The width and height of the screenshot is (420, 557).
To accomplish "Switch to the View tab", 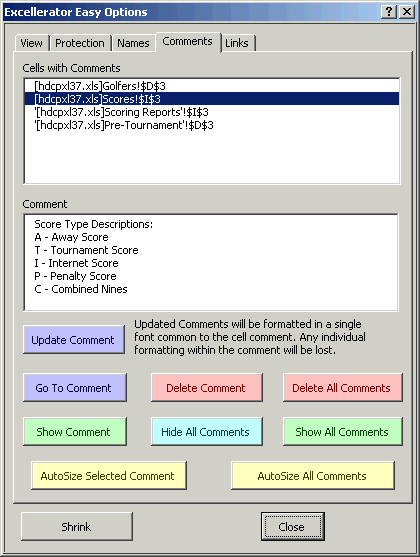I will [31, 43].
